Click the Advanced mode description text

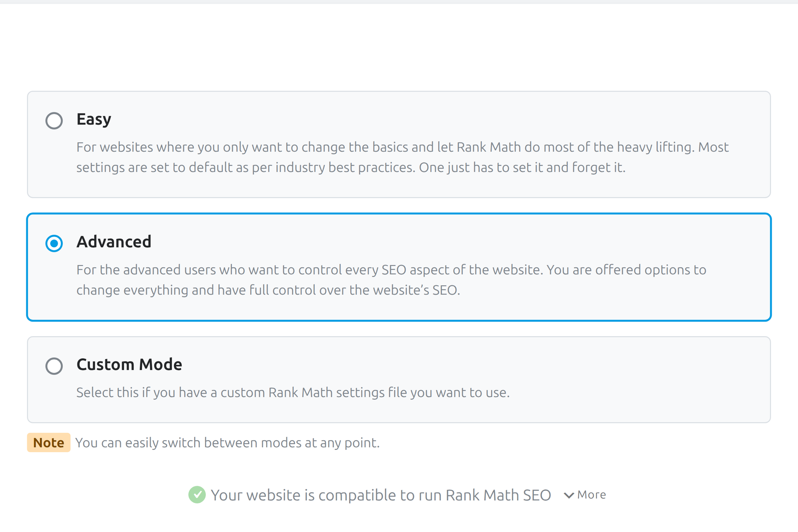[391, 280]
